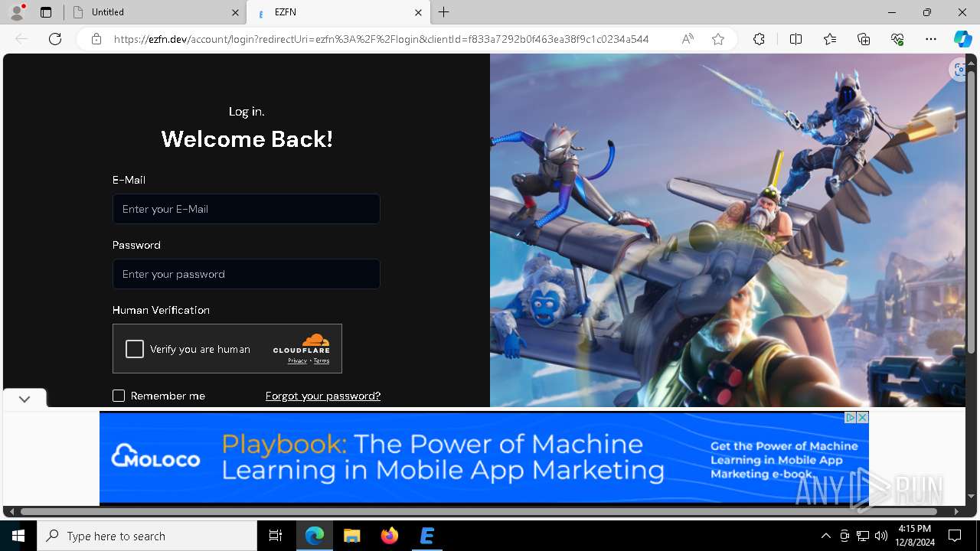Click the volume speaker tray icon
980x551 pixels.
pos(880,536)
